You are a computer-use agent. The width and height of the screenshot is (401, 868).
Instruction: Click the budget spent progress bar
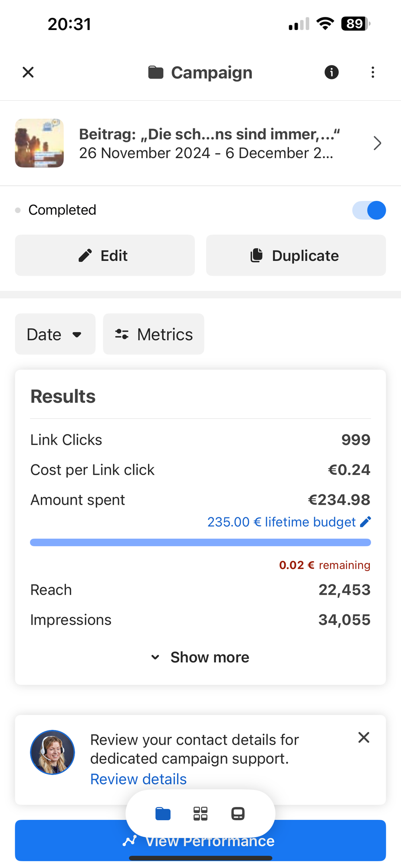(200, 542)
